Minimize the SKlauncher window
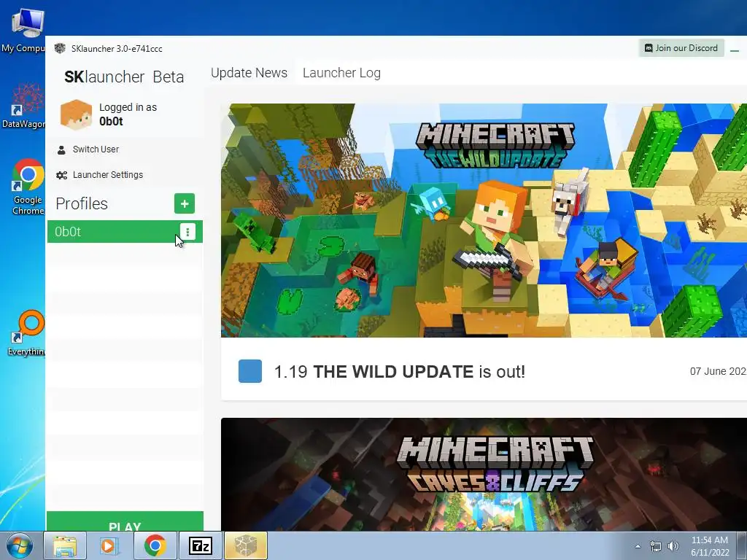 [x=734, y=49]
